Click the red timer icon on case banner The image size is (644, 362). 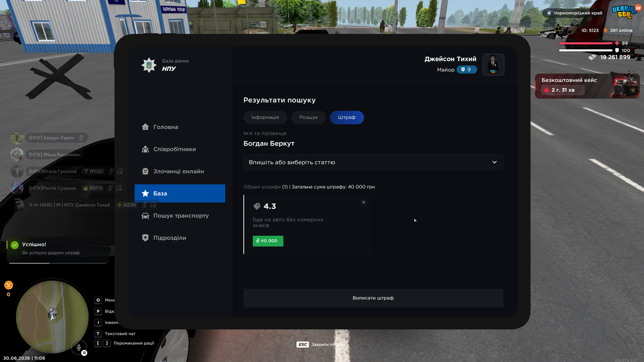[x=546, y=90]
